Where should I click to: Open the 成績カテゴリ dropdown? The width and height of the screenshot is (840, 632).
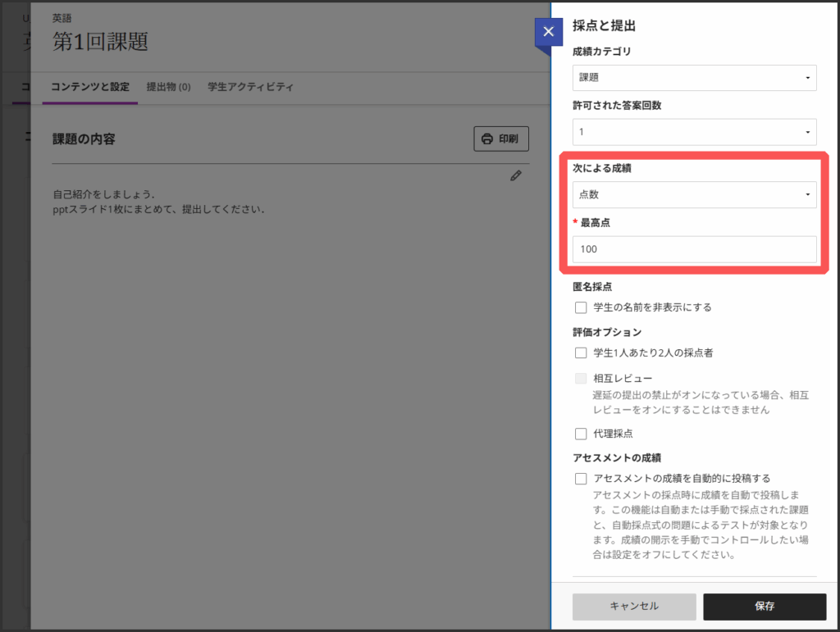click(694, 78)
